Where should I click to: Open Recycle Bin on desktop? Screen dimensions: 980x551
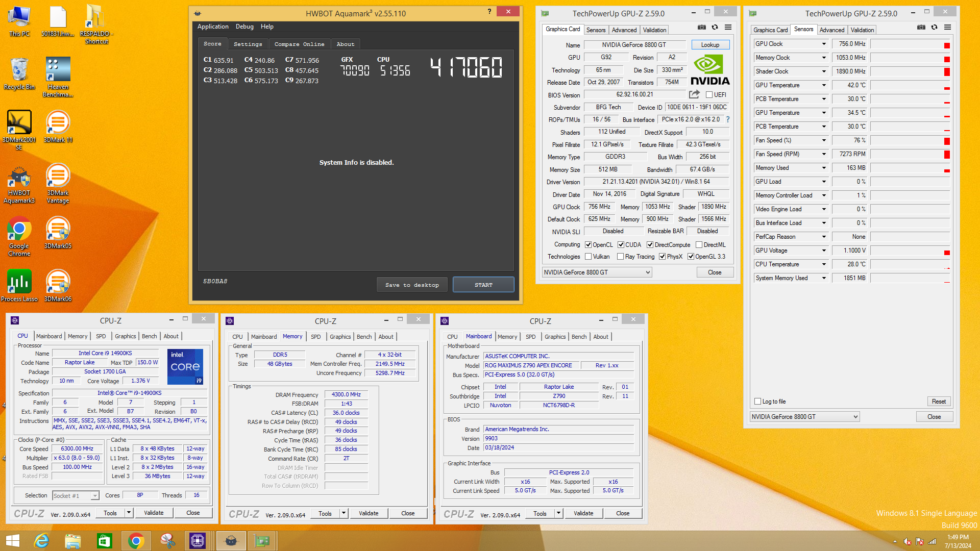click(19, 74)
